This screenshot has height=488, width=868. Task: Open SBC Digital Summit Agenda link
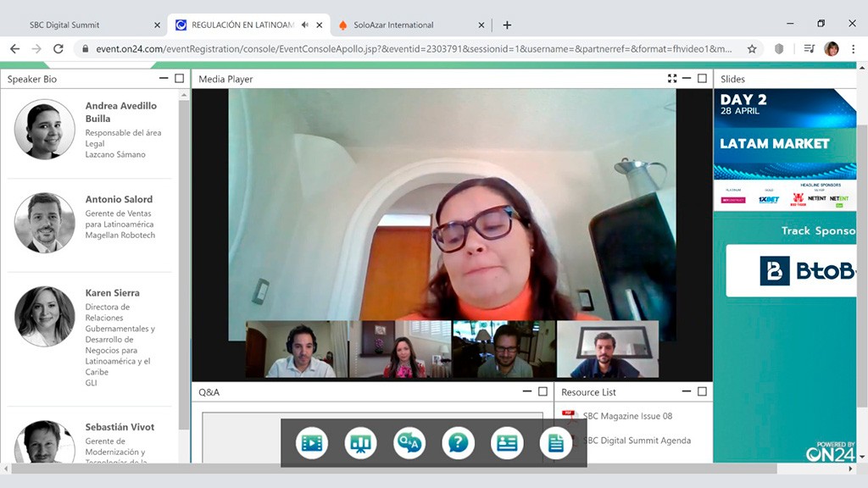(637, 441)
